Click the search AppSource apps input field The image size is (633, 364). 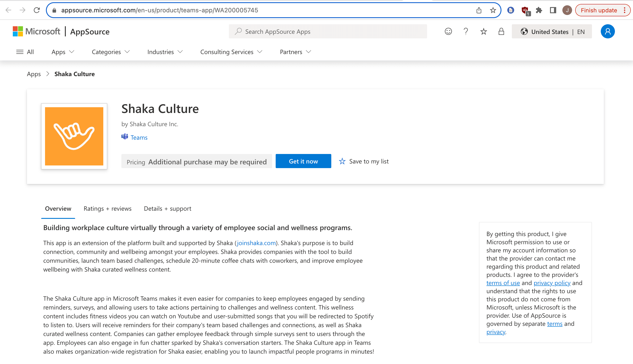(x=328, y=31)
